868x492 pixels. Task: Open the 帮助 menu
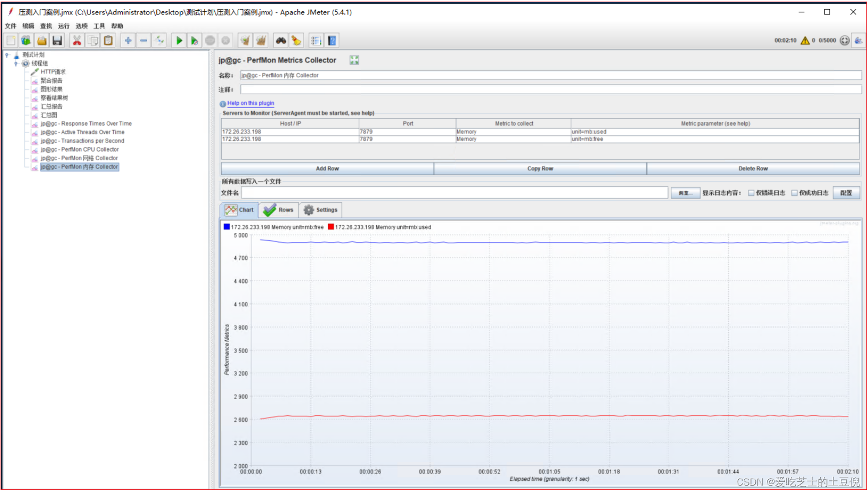117,26
